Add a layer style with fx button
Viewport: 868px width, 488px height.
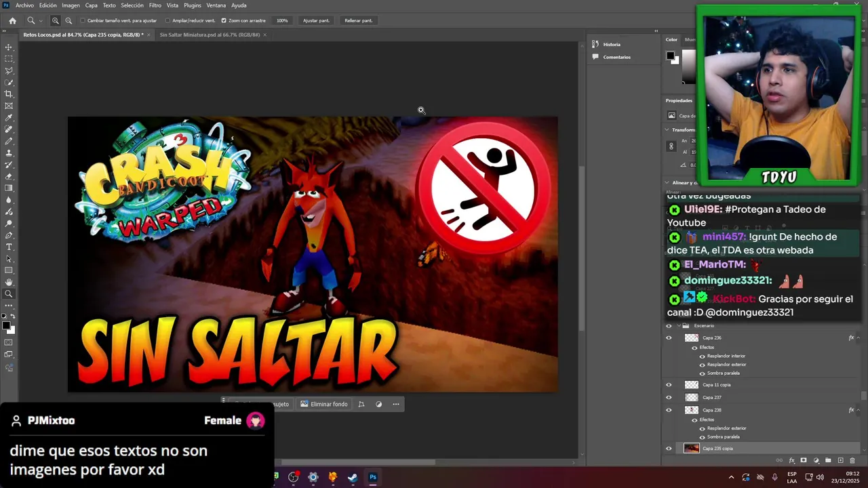pos(791,461)
